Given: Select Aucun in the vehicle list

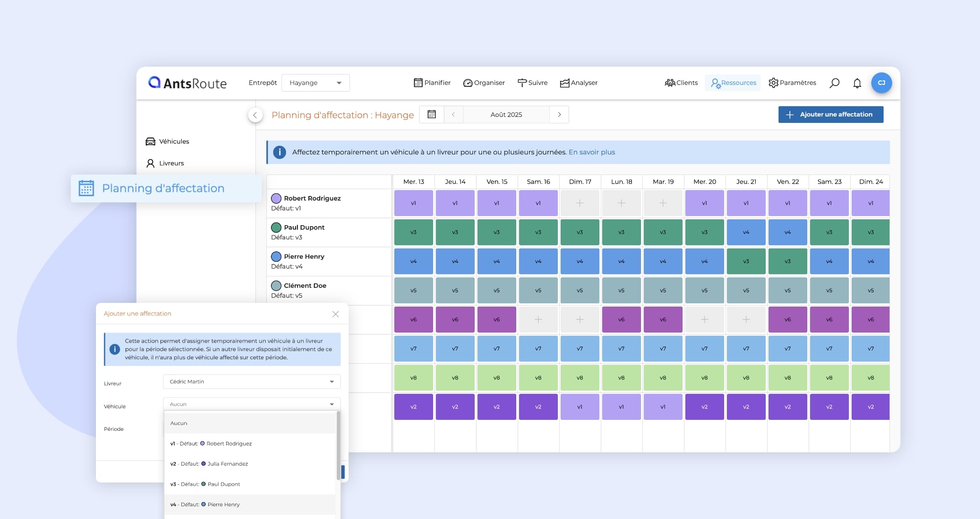Looking at the screenshot, I should click(250, 423).
